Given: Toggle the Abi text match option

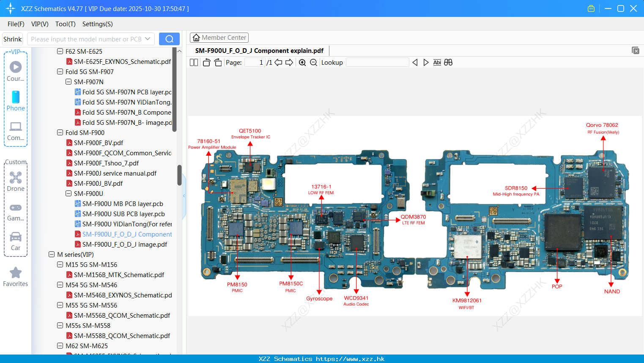Looking at the screenshot, I should click(437, 63).
